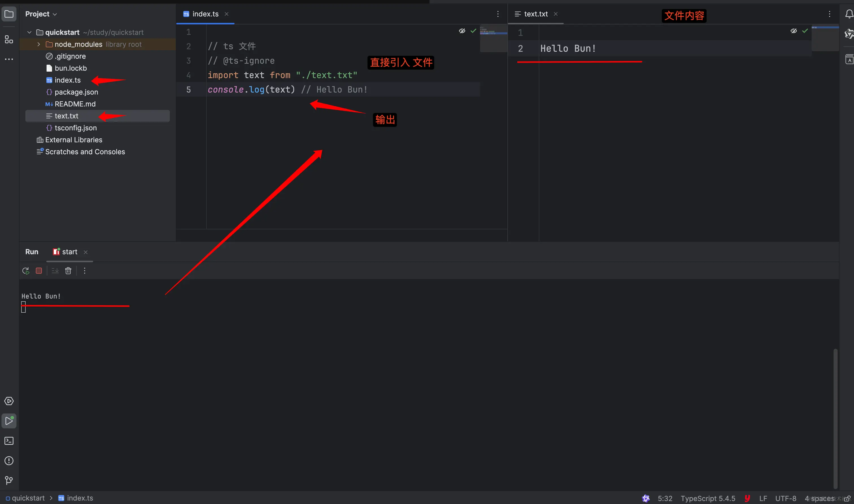Click the Rerun icon in Run toolbar
The image size is (854, 504).
tap(25, 271)
